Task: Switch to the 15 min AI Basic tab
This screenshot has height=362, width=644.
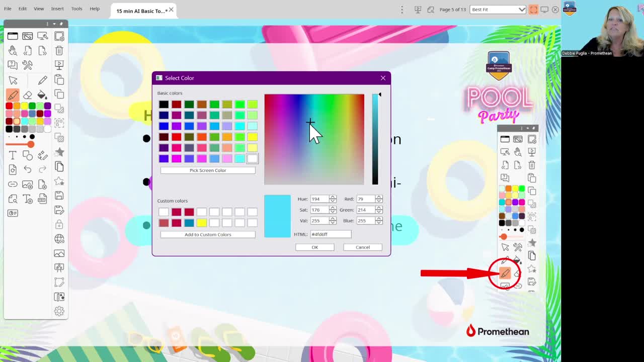Action: 141,11
